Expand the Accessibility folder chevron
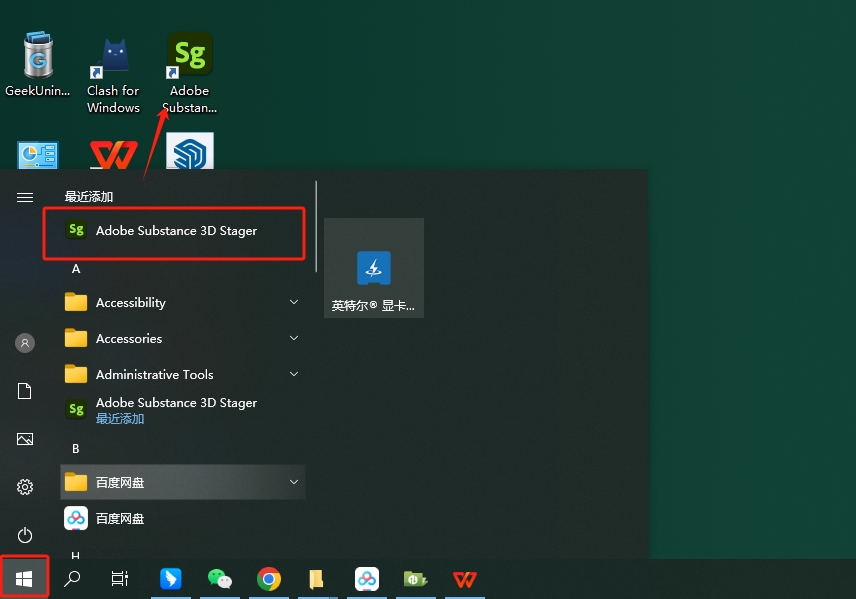 (x=294, y=302)
